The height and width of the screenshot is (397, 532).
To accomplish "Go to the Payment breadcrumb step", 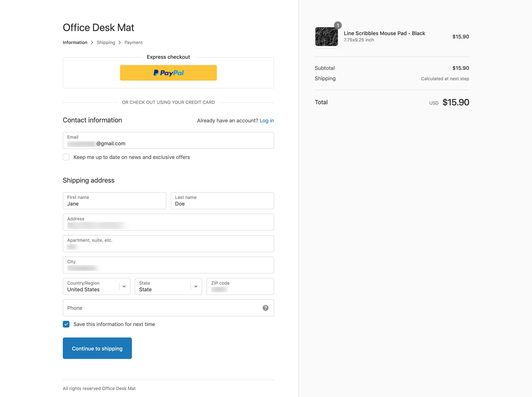I will [x=133, y=42].
